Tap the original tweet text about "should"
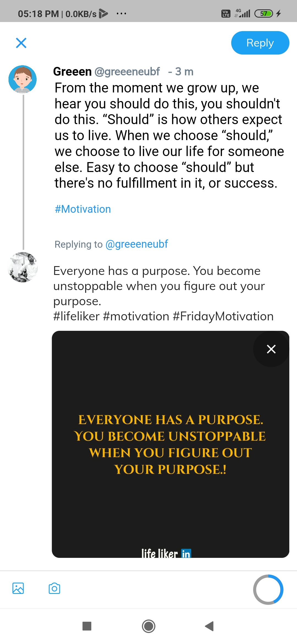297x644 pixels. (169, 135)
